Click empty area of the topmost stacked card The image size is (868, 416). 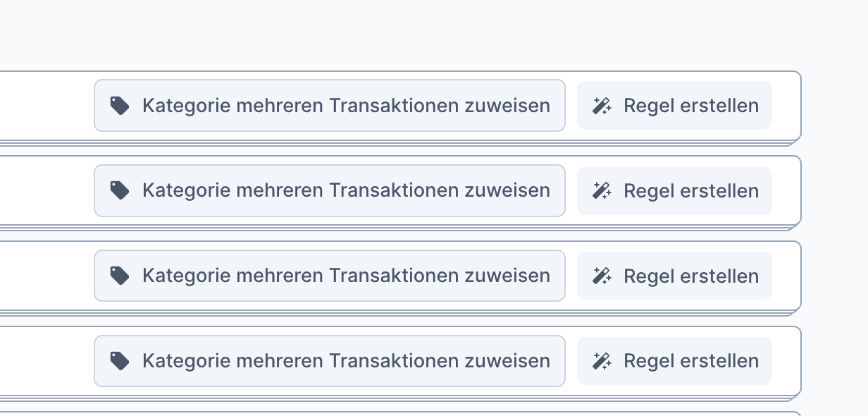click(x=42, y=106)
